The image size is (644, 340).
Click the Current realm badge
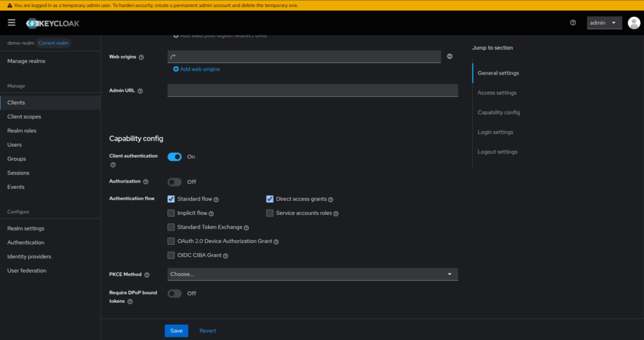click(x=53, y=43)
